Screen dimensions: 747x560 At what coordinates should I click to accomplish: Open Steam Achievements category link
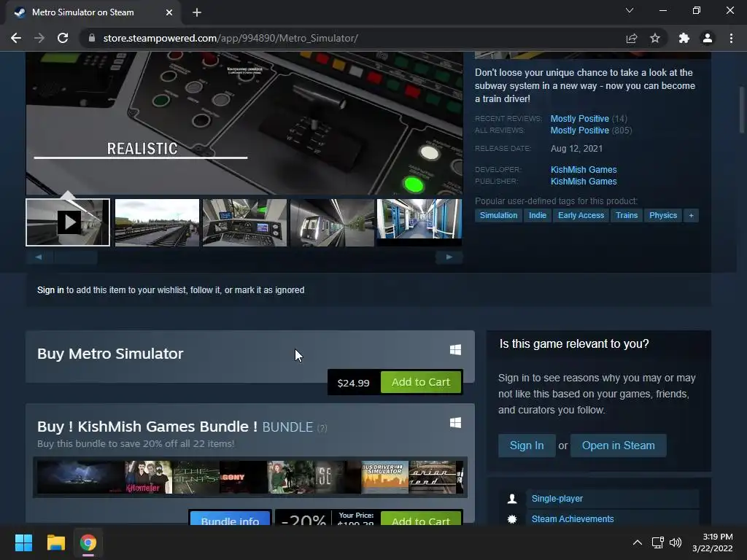(573, 519)
